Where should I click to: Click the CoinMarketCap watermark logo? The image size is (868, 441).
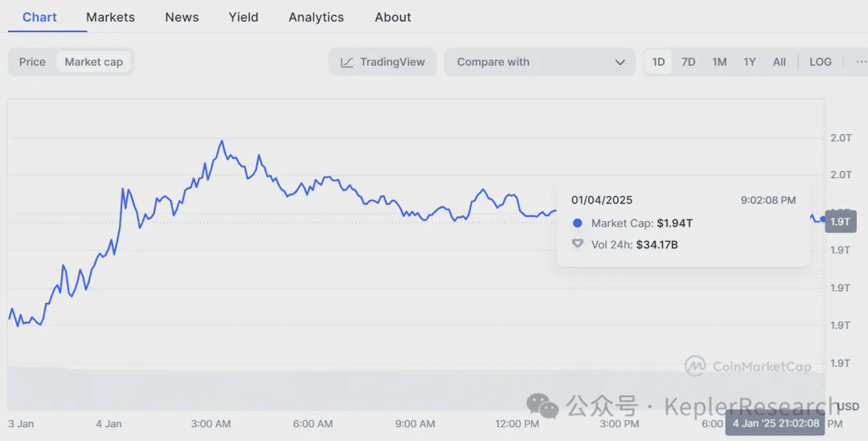pyautogui.click(x=695, y=366)
